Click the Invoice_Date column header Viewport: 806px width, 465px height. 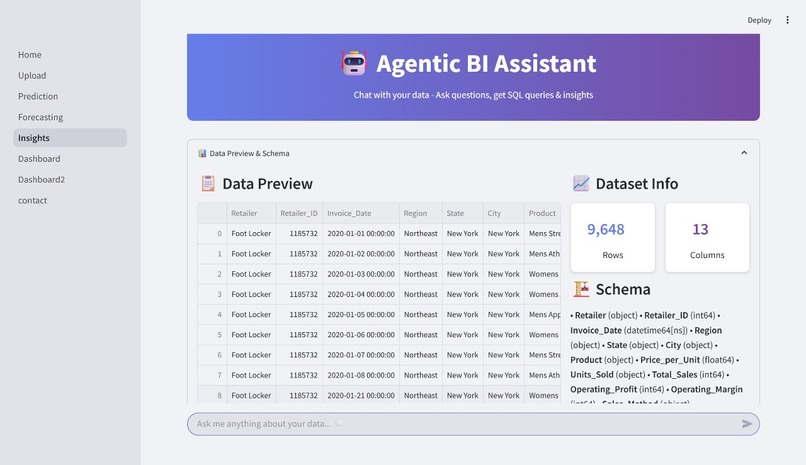point(361,213)
